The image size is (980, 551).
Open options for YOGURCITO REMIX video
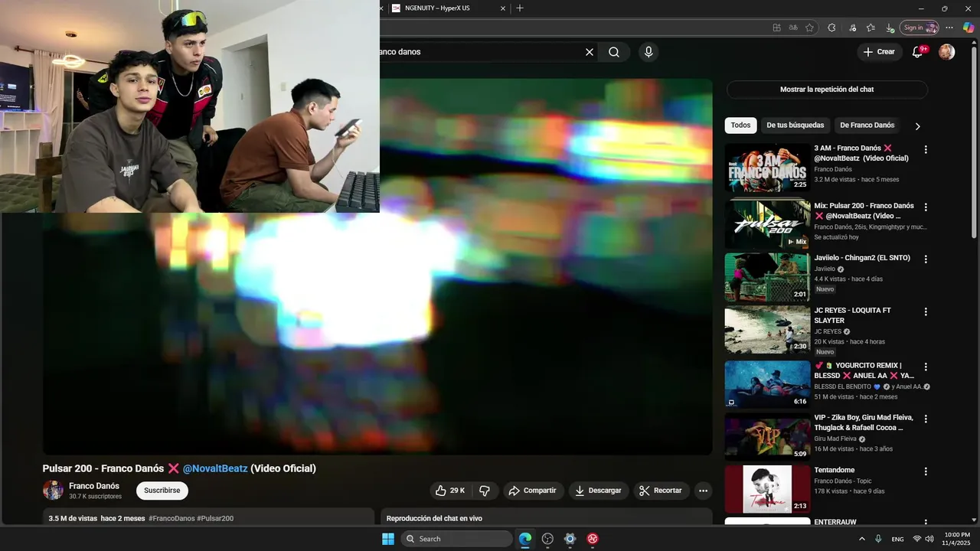pyautogui.click(x=926, y=367)
